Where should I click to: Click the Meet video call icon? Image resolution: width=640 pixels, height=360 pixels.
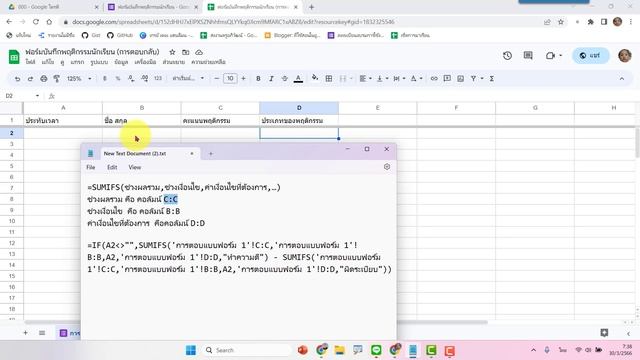(x=550, y=56)
